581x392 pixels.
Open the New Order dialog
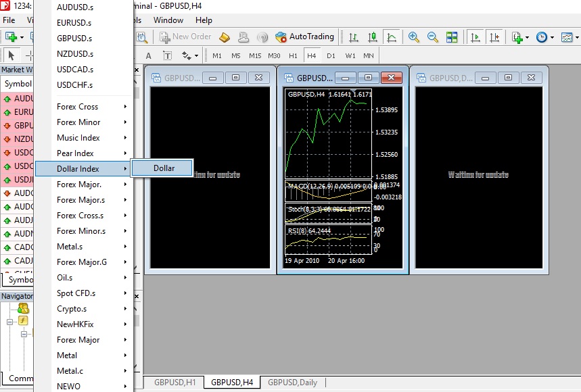click(x=185, y=36)
